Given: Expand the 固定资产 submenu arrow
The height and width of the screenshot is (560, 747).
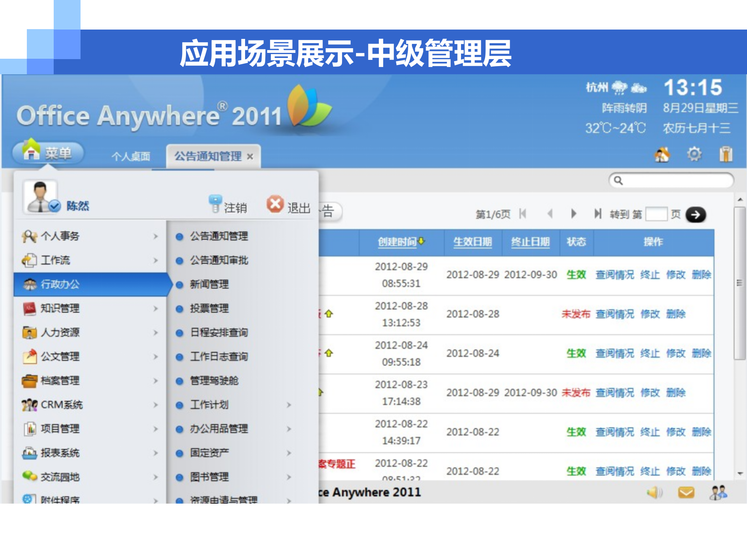Looking at the screenshot, I should (x=289, y=453).
